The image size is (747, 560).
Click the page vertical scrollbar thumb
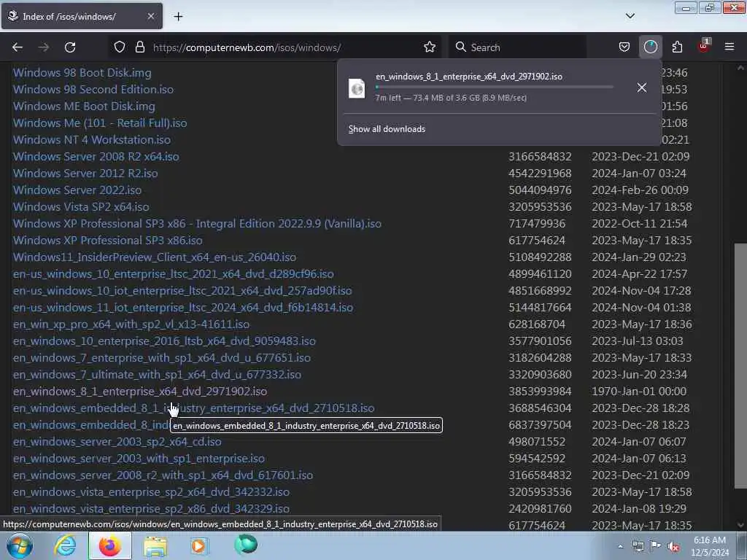pos(740,366)
